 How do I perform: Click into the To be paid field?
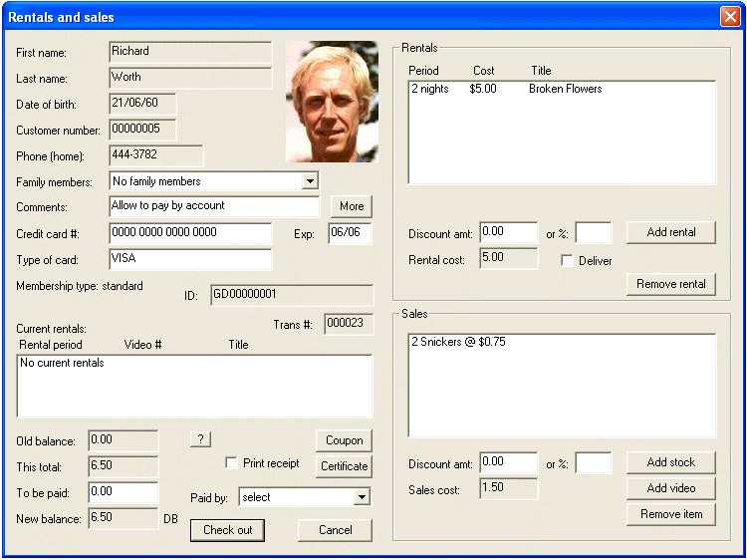[123, 492]
